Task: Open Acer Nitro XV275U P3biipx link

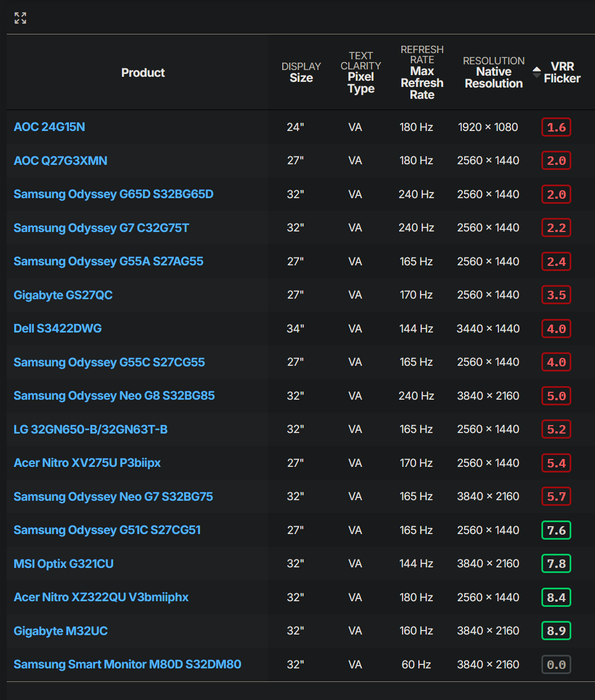Action: click(88, 463)
